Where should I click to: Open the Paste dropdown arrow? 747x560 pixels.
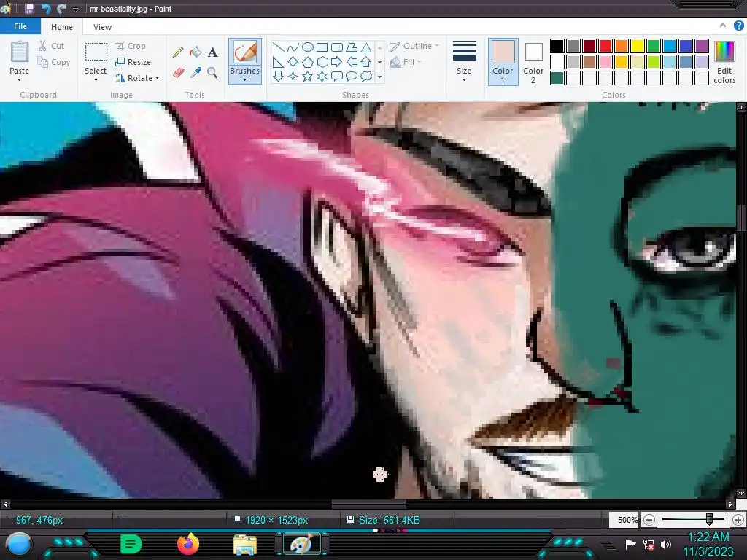20,79
